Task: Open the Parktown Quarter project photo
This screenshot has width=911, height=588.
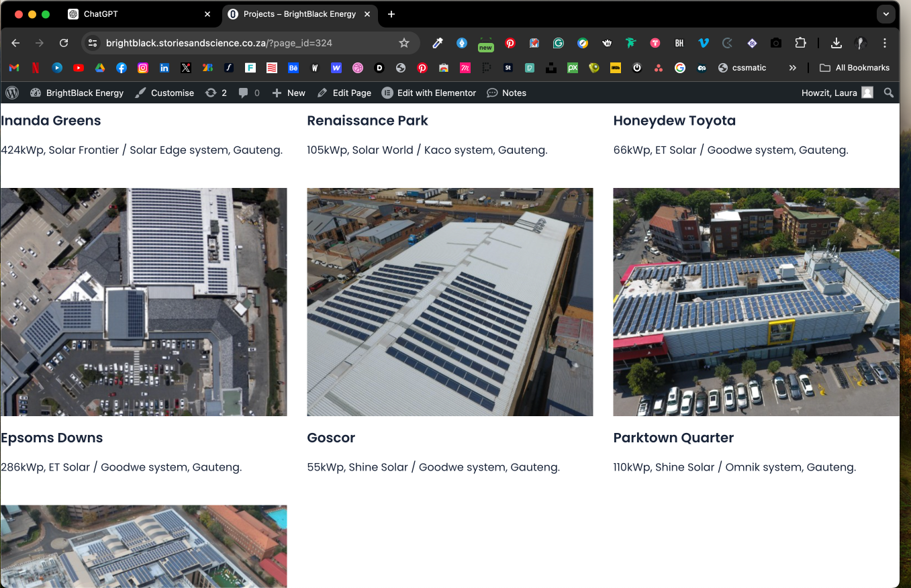Action: [756, 302]
